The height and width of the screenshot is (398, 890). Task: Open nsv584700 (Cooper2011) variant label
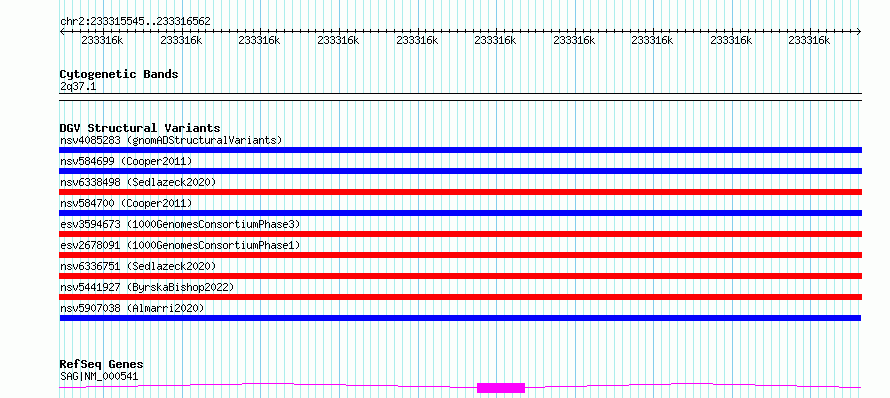pos(126,203)
